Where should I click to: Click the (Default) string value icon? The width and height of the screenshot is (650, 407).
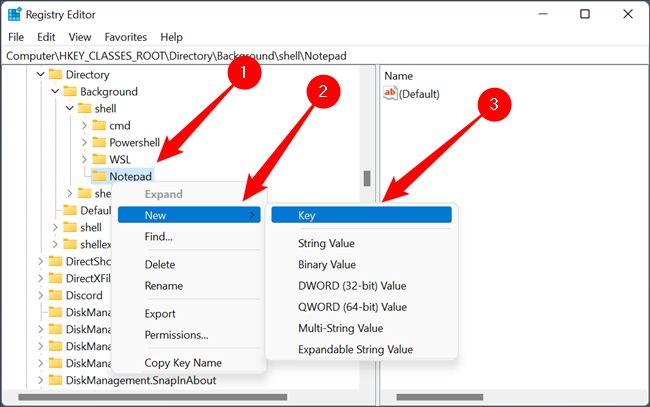pos(390,93)
